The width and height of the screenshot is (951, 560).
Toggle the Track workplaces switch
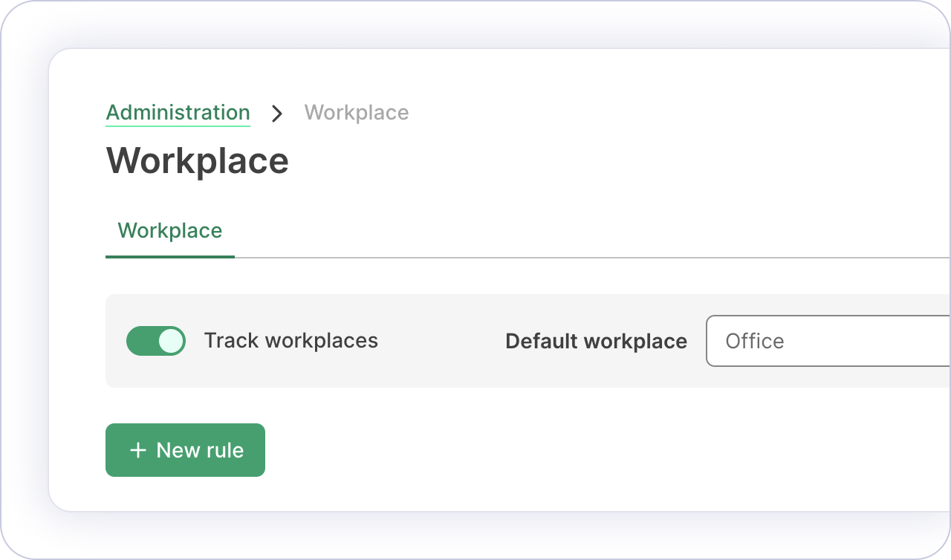click(156, 341)
